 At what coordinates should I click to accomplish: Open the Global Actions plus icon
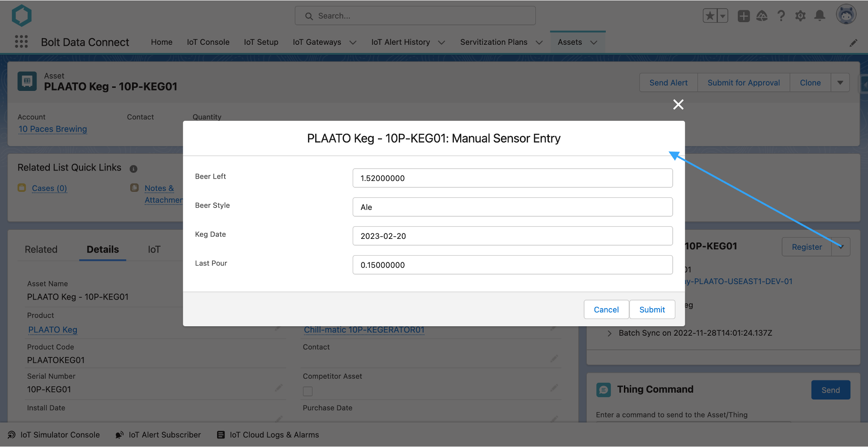point(744,16)
